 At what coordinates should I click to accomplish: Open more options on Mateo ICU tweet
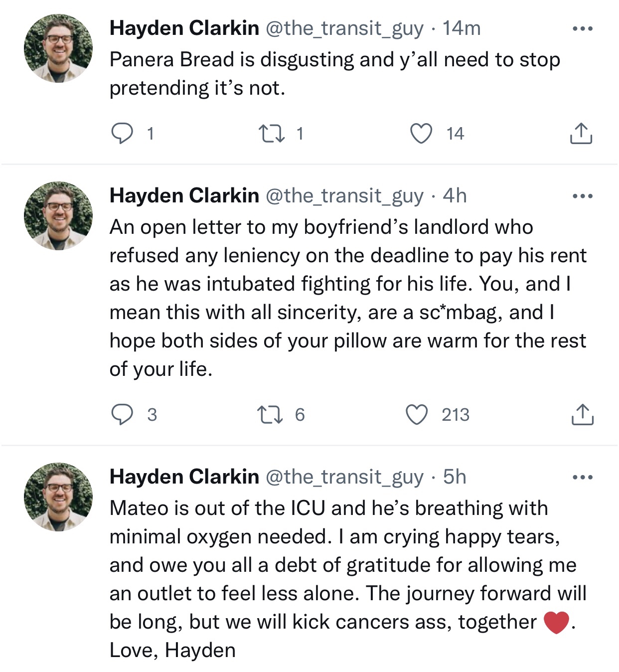(x=583, y=478)
